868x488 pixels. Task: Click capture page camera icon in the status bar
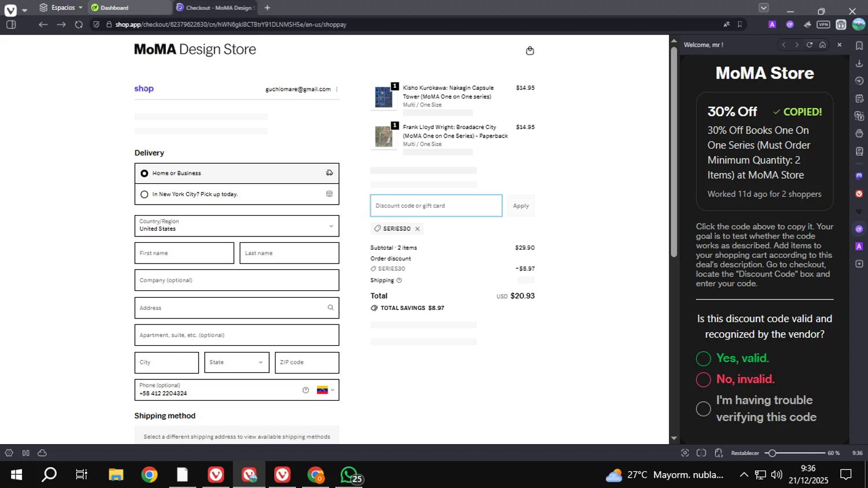coord(685,453)
